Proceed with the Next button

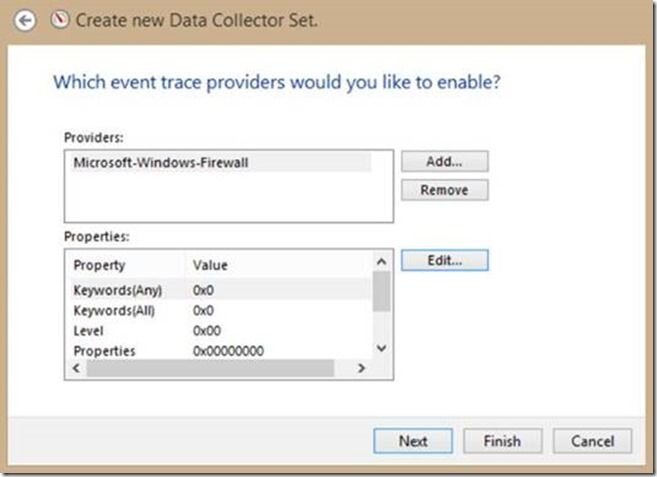point(413,441)
